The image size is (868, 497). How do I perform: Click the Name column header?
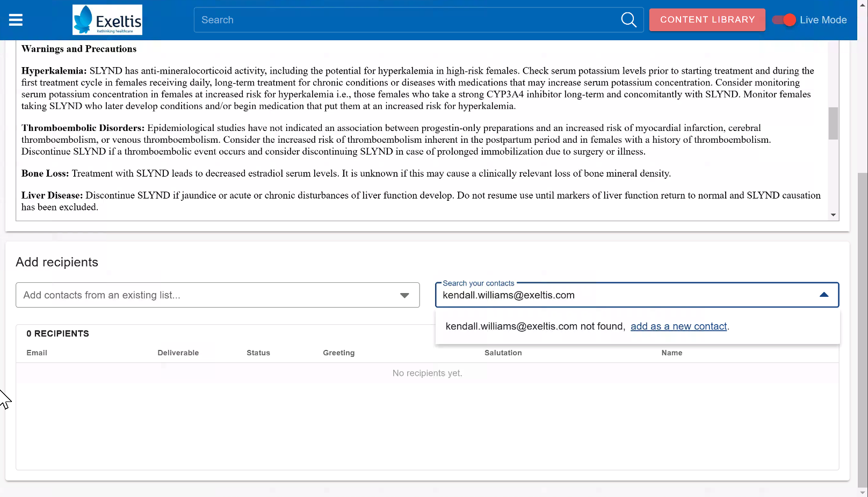(672, 353)
